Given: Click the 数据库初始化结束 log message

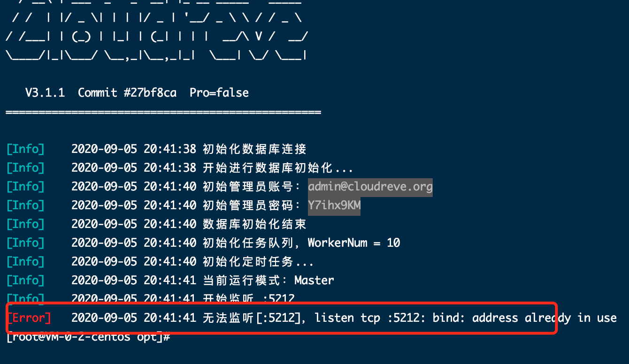Looking at the screenshot, I should tap(254, 224).
